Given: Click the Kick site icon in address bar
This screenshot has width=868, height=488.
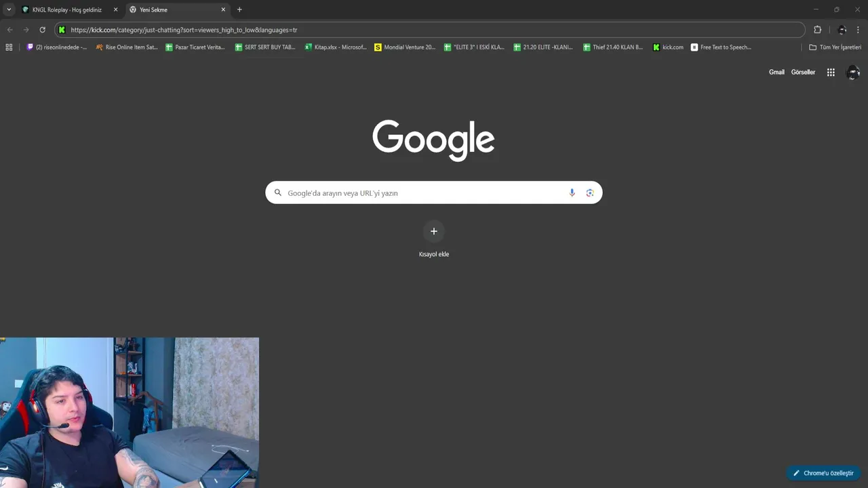Looking at the screenshot, I should 62,30.
